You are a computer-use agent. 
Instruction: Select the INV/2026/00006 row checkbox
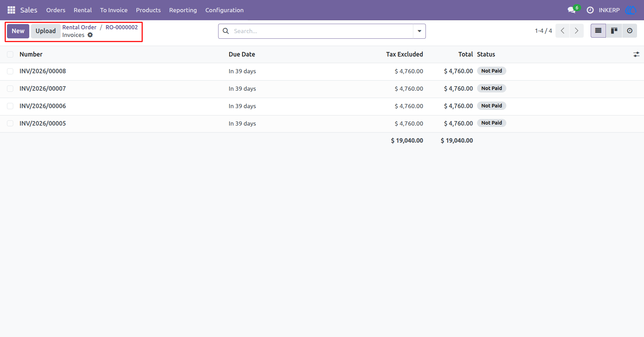point(10,106)
